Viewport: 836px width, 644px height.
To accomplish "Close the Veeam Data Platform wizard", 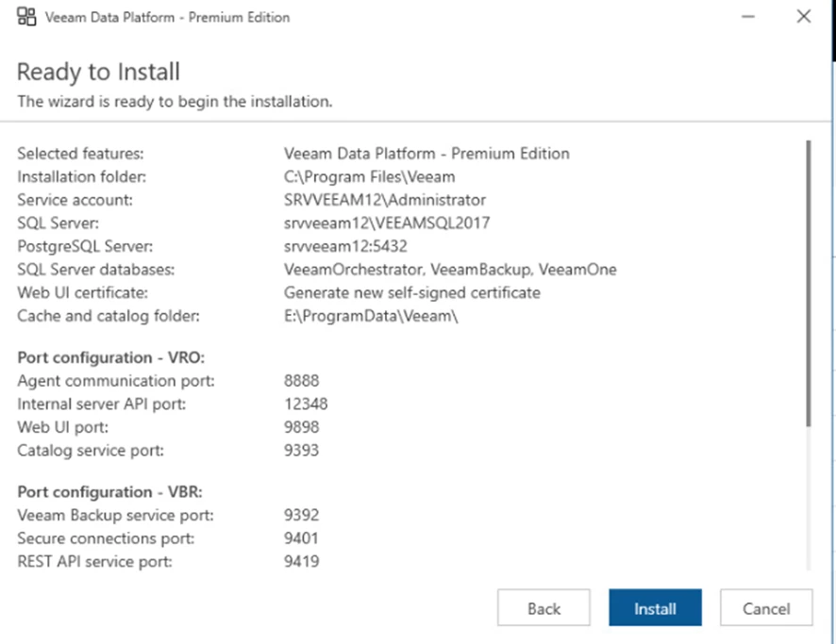I will click(804, 17).
